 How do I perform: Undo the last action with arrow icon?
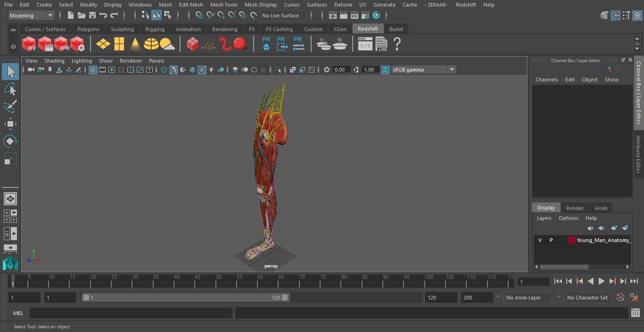[103, 16]
